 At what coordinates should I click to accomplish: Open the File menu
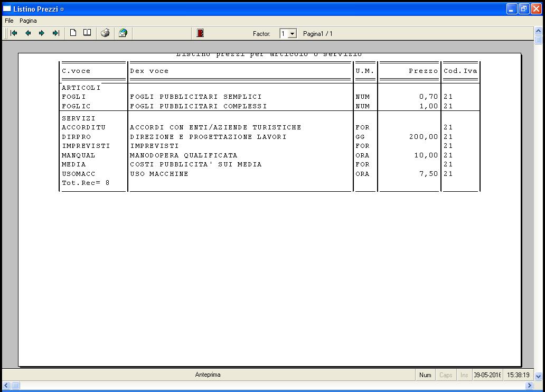9,21
